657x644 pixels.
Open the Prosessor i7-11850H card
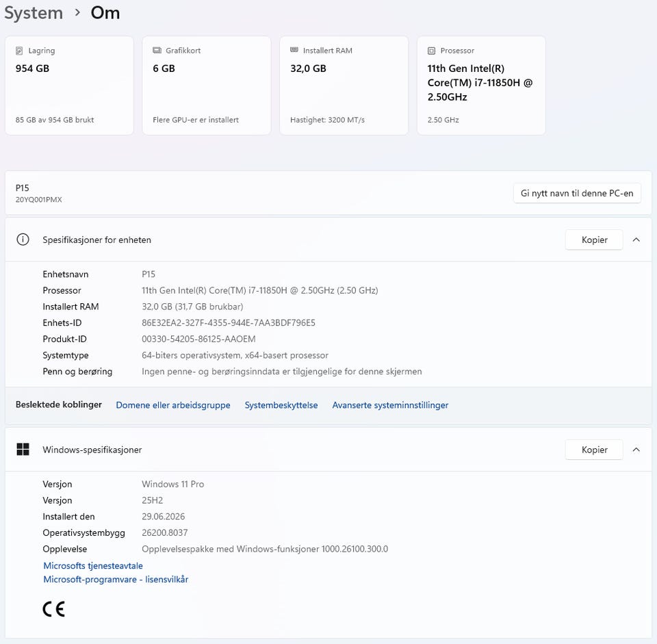pos(481,86)
